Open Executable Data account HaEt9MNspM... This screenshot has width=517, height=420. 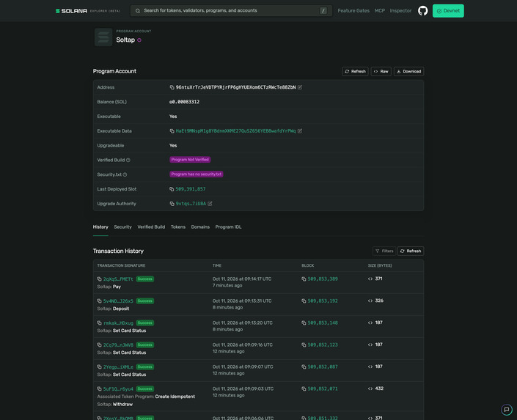(235, 131)
